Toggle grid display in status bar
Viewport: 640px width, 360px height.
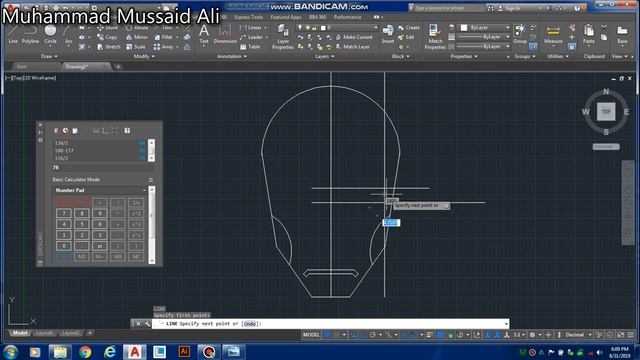pyautogui.click(x=327, y=335)
